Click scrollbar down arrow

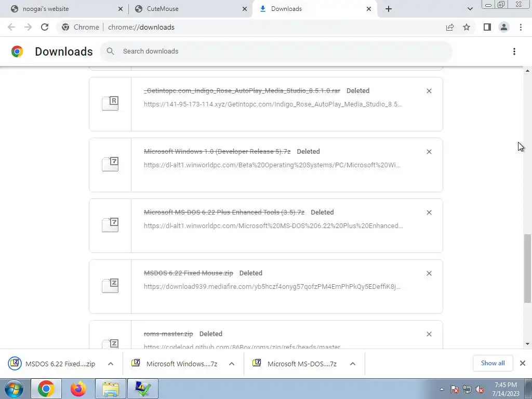click(527, 344)
